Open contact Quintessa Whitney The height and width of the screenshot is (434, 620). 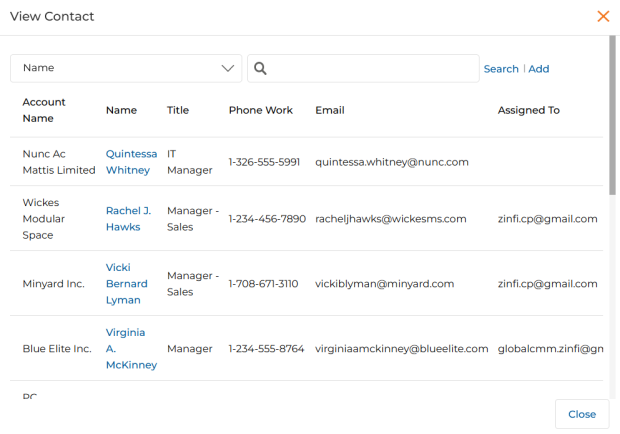(131, 162)
